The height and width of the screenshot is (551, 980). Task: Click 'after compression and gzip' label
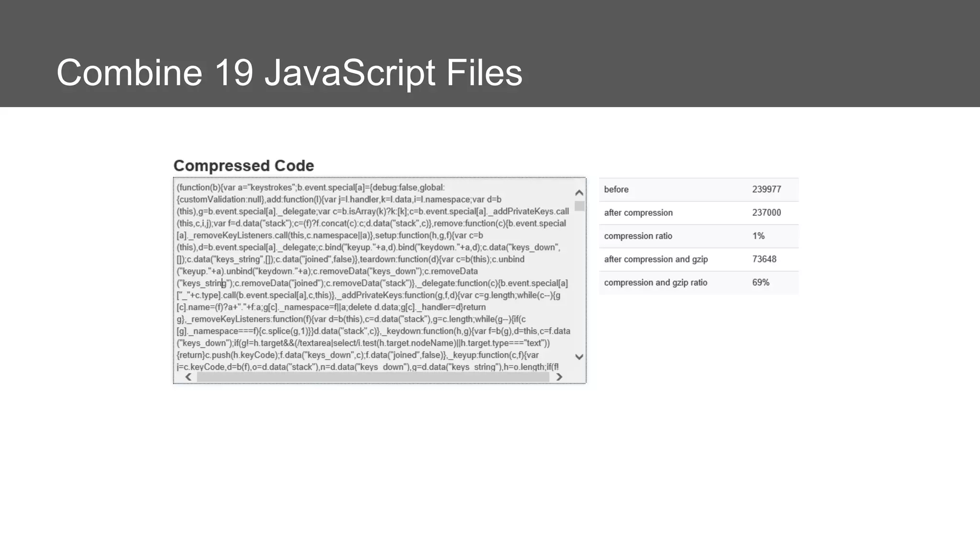(x=656, y=259)
